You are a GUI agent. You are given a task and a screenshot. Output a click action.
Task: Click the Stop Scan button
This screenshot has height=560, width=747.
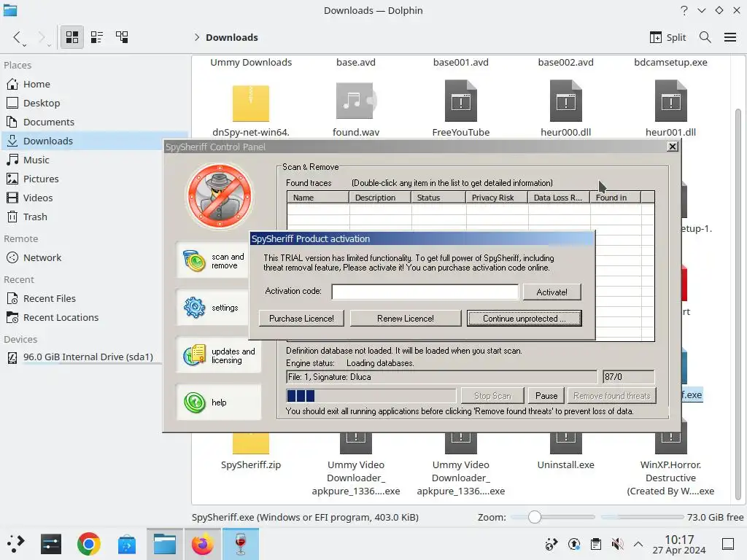click(492, 396)
